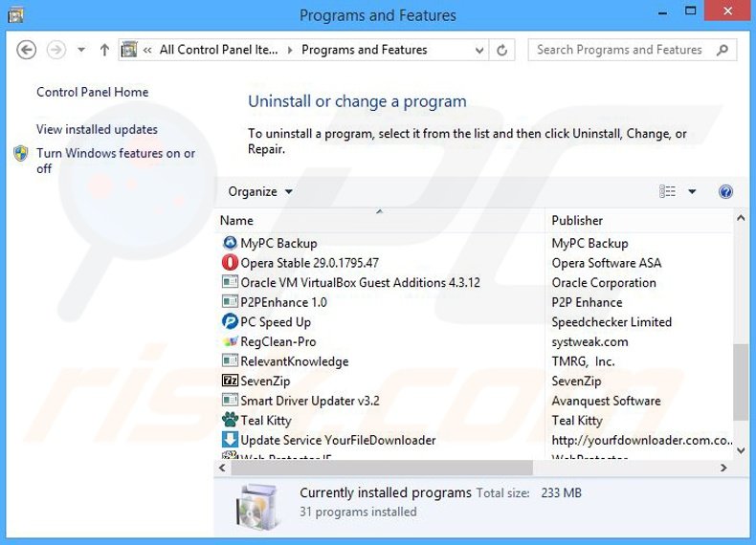
Task: Click the Forward navigation arrow
Action: click(x=56, y=50)
